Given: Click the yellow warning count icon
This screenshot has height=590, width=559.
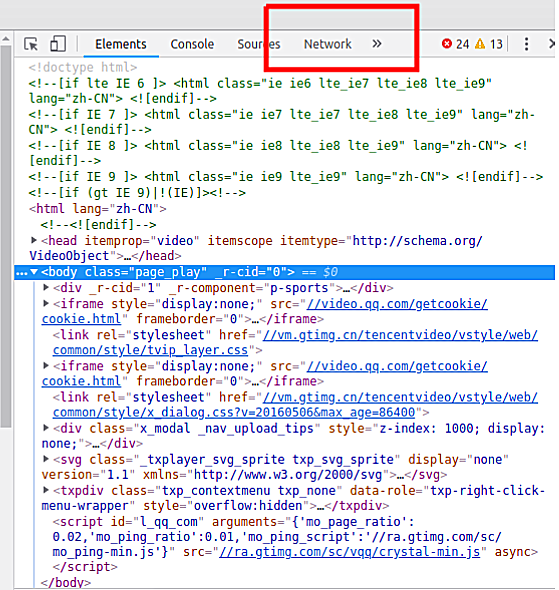Looking at the screenshot, I should coord(480,44).
